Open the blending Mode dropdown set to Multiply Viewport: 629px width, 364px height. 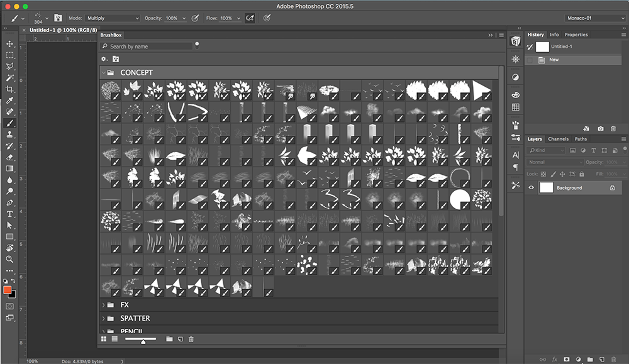coord(112,18)
